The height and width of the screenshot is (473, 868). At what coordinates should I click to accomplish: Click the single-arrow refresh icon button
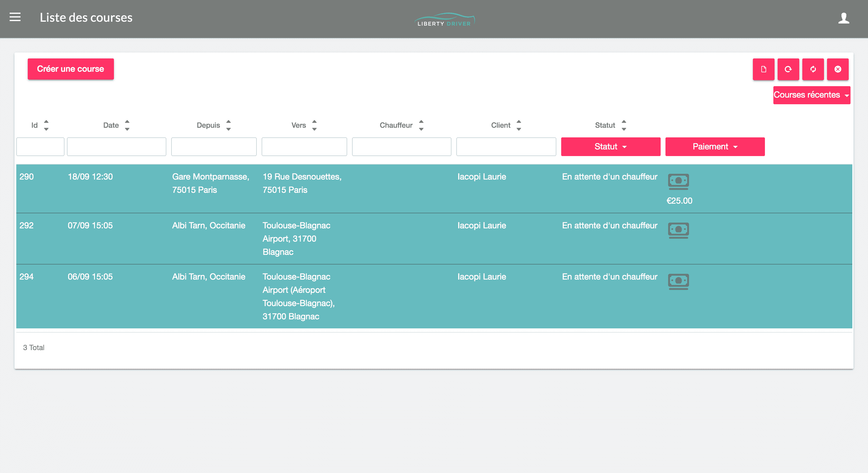coord(788,69)
